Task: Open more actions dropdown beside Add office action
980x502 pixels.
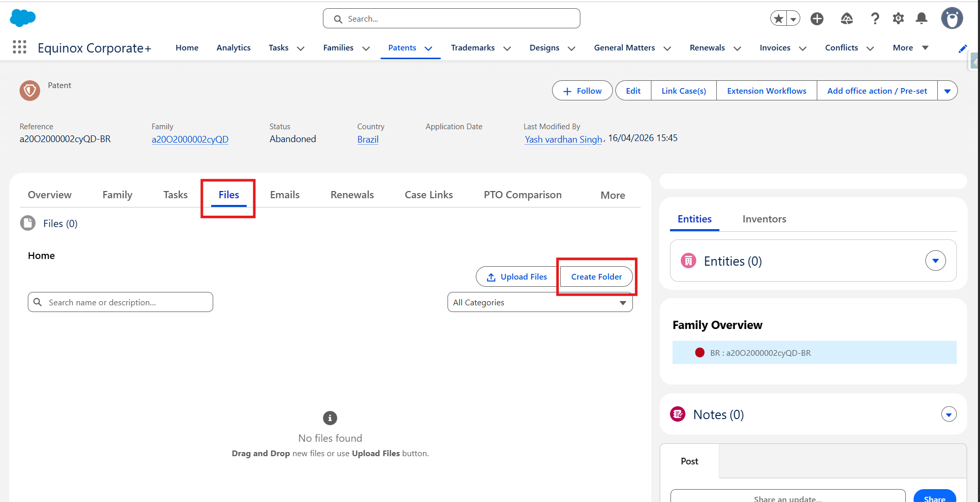Action: pos(947,91)
